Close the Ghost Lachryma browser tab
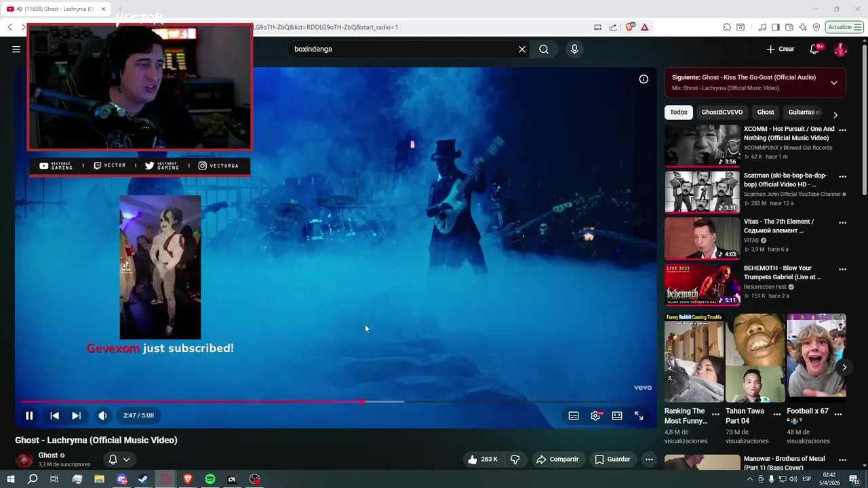Image resolution: width=868 pixels, height=488 pixels. (x=104, y=9)
